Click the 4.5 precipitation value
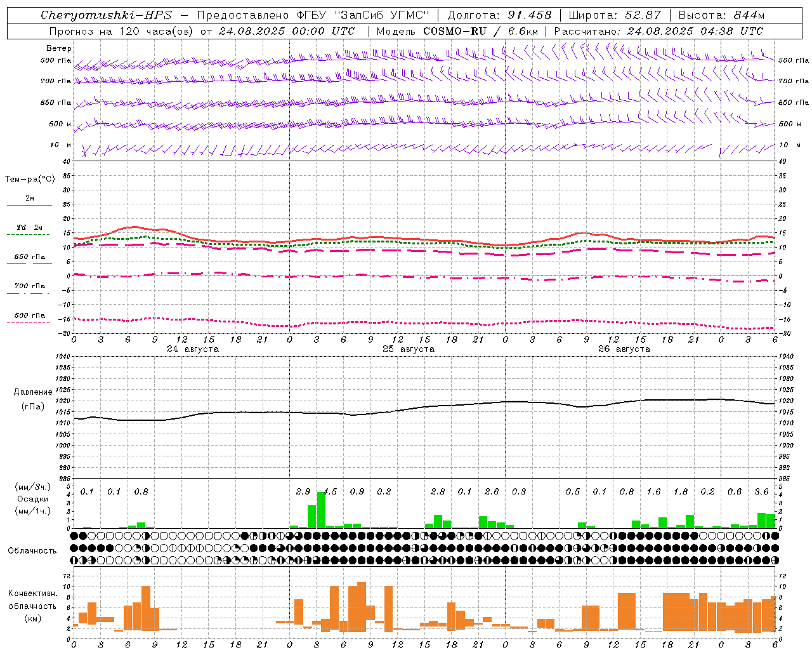This screenshot has width=812, height=650. [331, 492]
